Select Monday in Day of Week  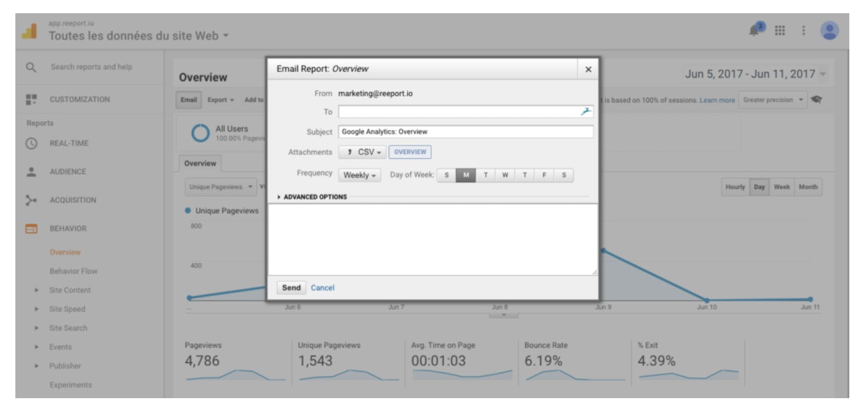(x=466, y=175)
